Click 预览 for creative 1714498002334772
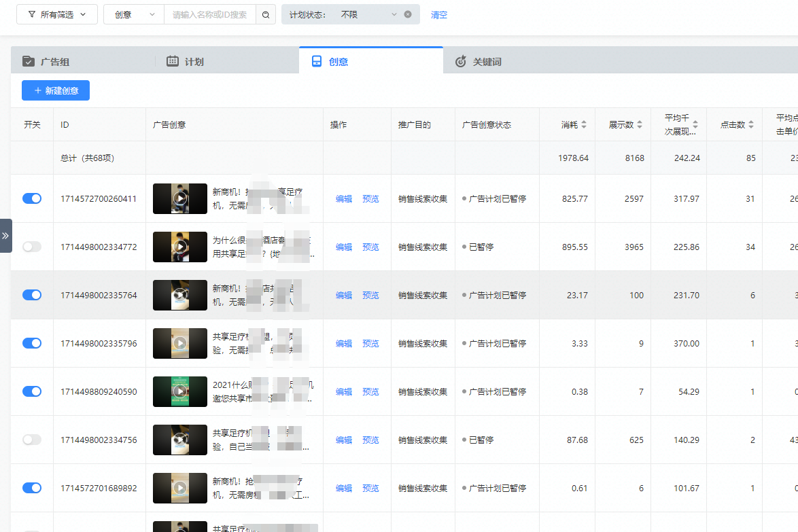The image size is (798, 532). point(370,247)
